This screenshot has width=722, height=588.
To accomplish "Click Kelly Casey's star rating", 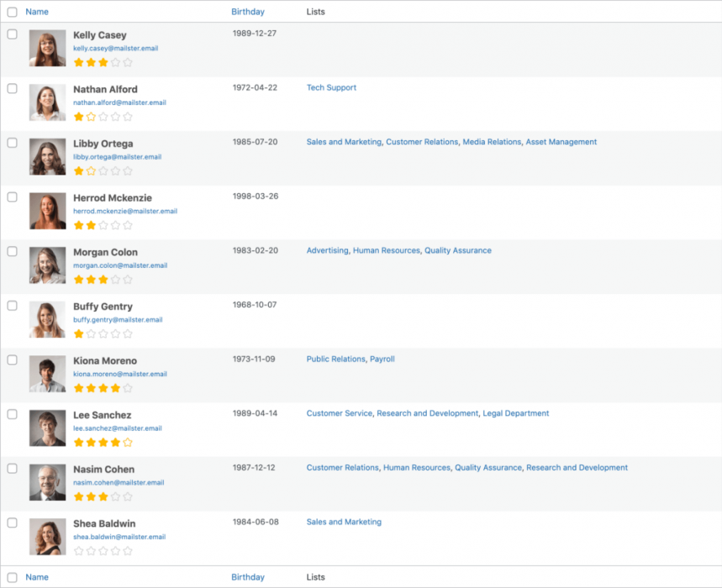I will pos(103,62).
